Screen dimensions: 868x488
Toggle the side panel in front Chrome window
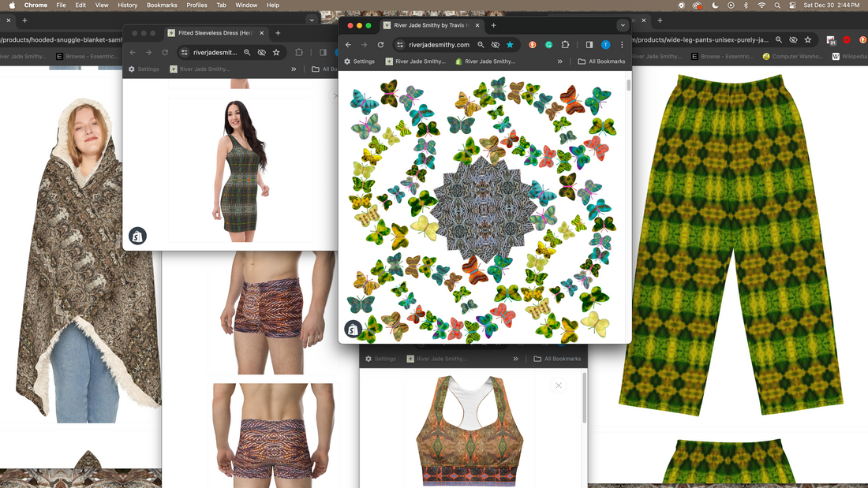click(x=589, y=45)
